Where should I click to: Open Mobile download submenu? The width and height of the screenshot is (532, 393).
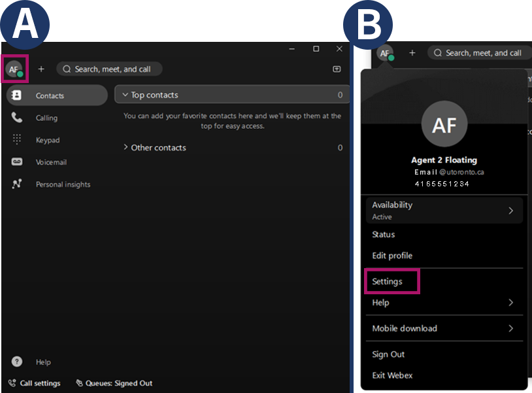click(444, 328)
